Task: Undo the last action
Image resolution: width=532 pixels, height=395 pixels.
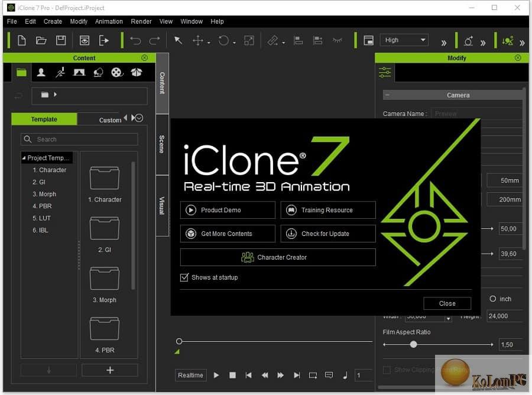Action: click(x=135, y=41)
